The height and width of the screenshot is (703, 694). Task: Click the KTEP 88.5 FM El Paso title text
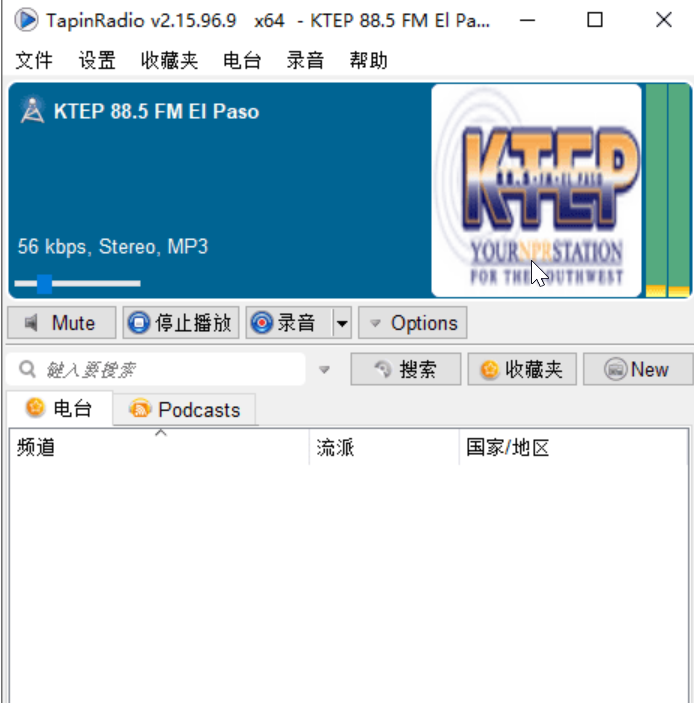(x=156, y=111)
